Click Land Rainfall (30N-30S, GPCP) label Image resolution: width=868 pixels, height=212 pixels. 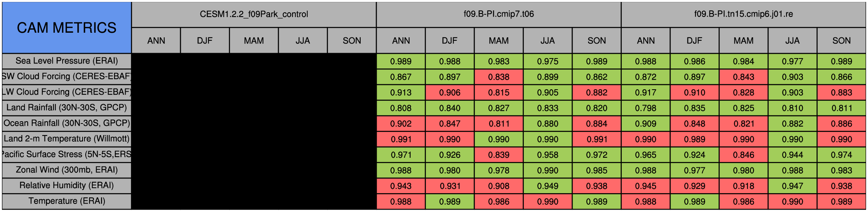(x=66, y=108)
